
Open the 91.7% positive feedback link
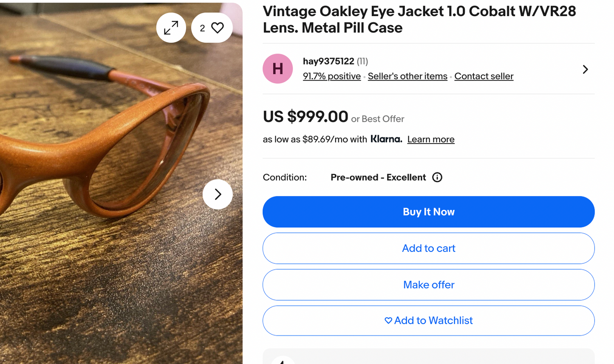332,76
